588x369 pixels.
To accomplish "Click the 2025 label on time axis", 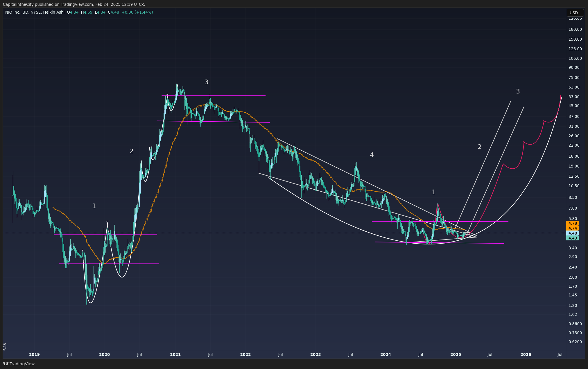I will tap(456, 354).
